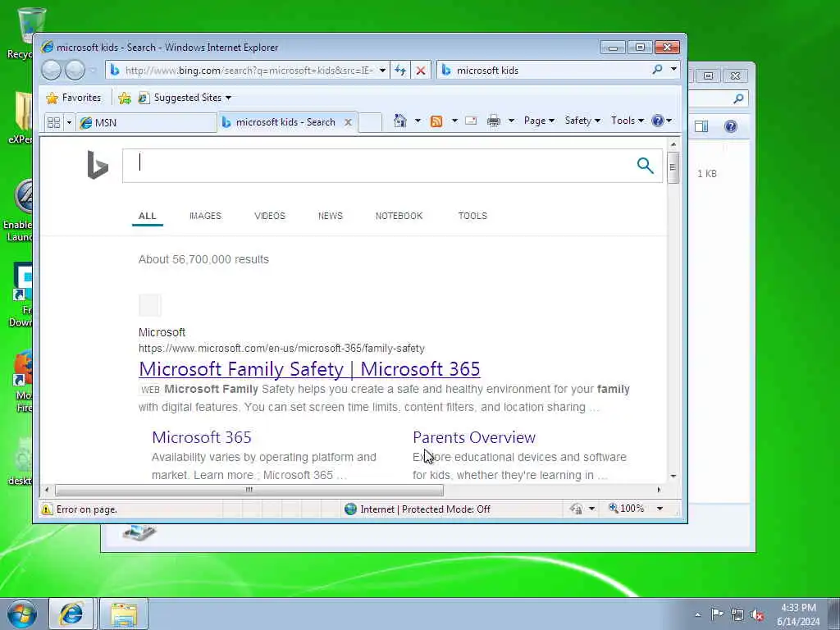Click the vertical scrollbar down arrow

(673, 476)
